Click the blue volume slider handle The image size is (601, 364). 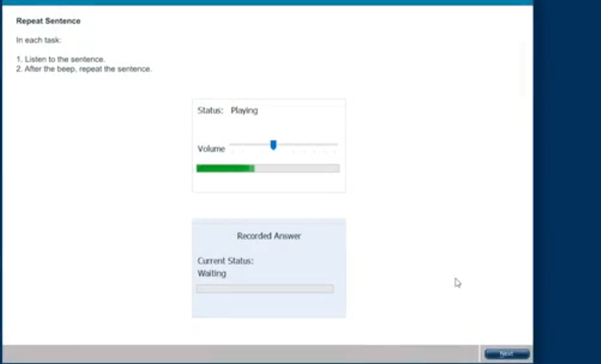273,145
